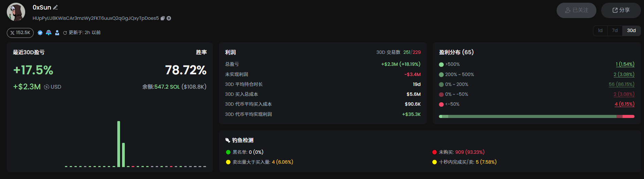
Task: Open the >500% profit distribution count link
Action: coord(625,64)
